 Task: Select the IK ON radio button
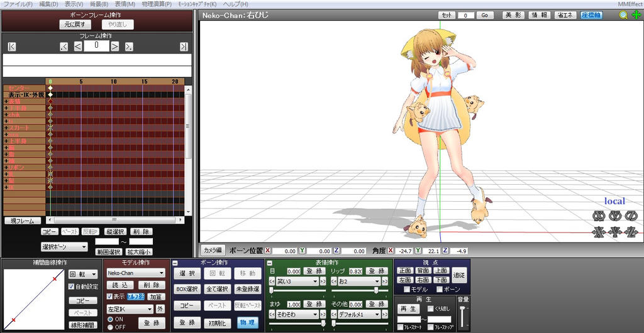tap(110, 319)
